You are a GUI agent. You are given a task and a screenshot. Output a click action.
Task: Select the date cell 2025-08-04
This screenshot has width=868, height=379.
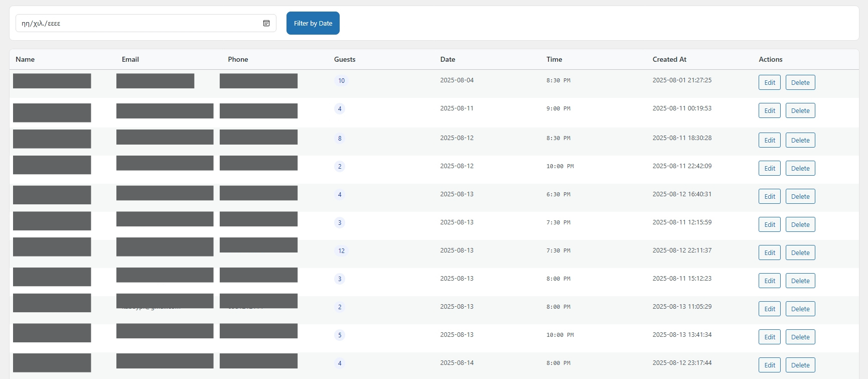(457, 80)
